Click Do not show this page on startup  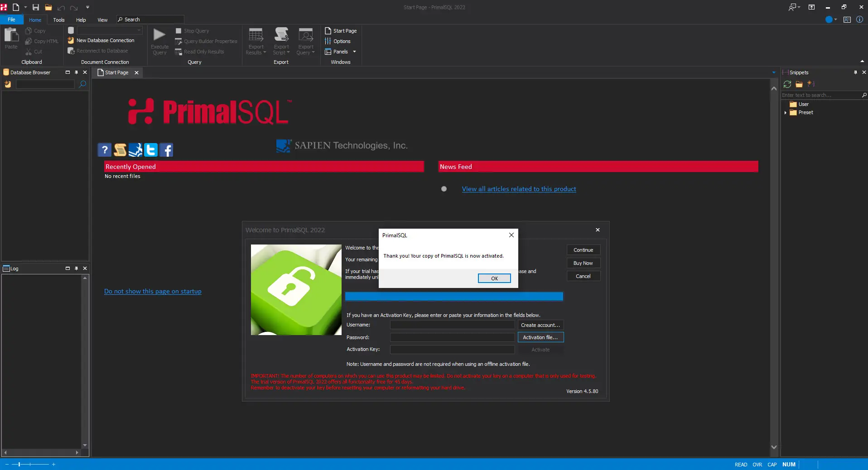(153, 291)
